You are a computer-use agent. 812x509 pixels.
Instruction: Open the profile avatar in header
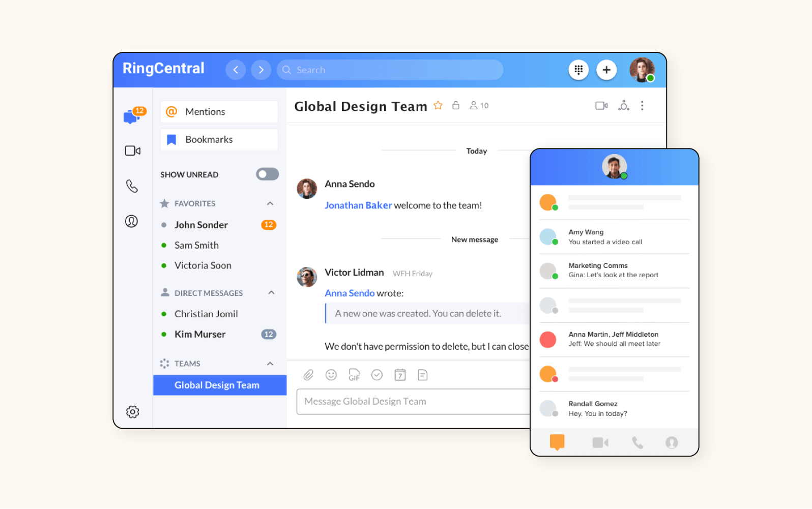tap(642, 70)
